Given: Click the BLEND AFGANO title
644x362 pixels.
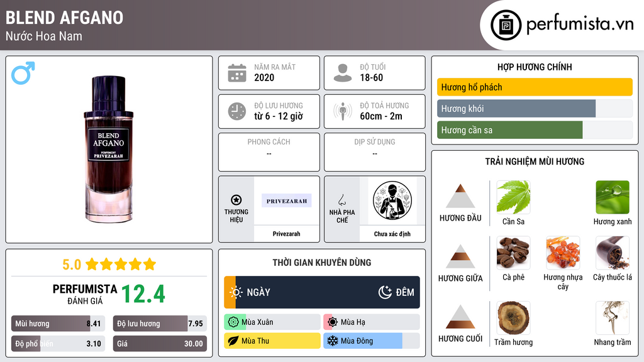Looking at the screenshot, I should (65, 18).
